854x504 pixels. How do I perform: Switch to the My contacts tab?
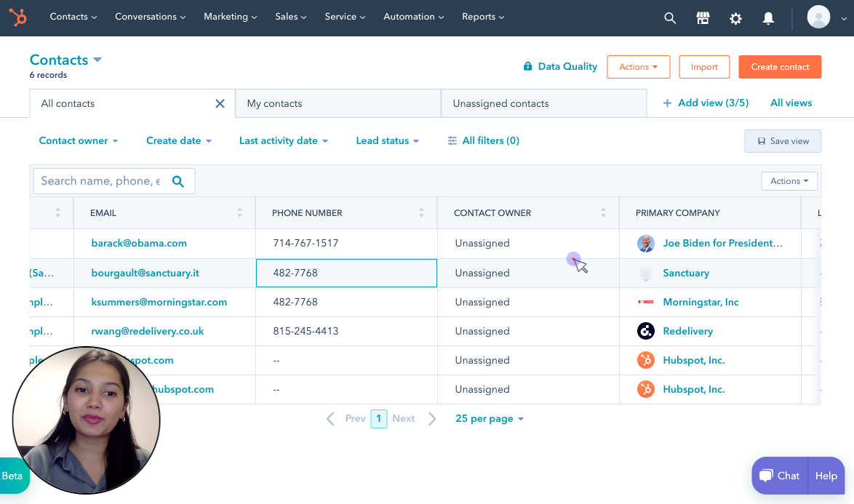pyautogui.click(x=274, y=103)
